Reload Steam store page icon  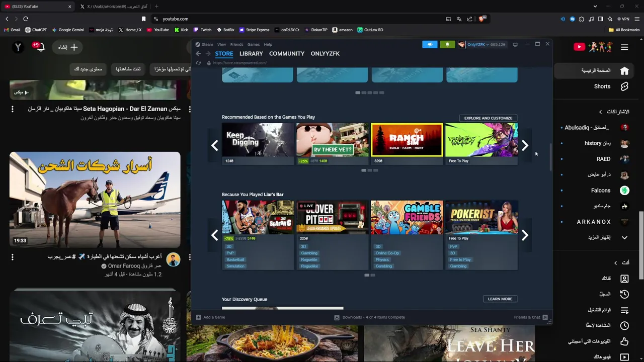198,63
